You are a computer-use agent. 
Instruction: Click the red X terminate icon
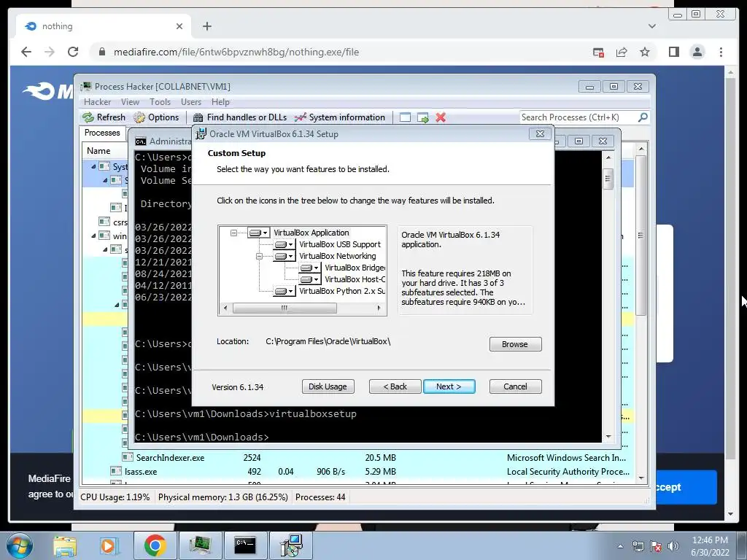point(441,117)
